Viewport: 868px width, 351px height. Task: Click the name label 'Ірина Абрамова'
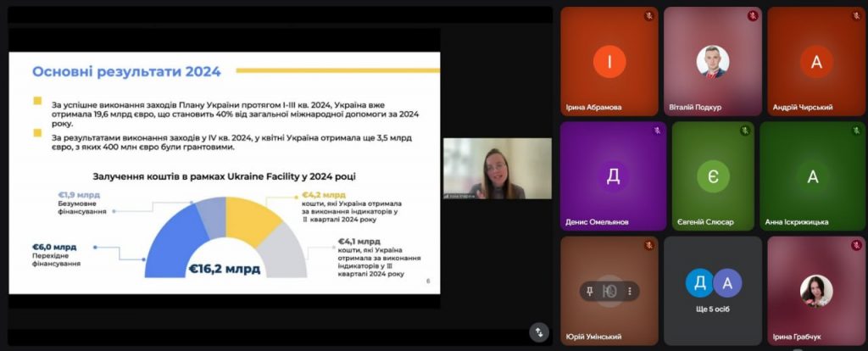tap(593, 108)
